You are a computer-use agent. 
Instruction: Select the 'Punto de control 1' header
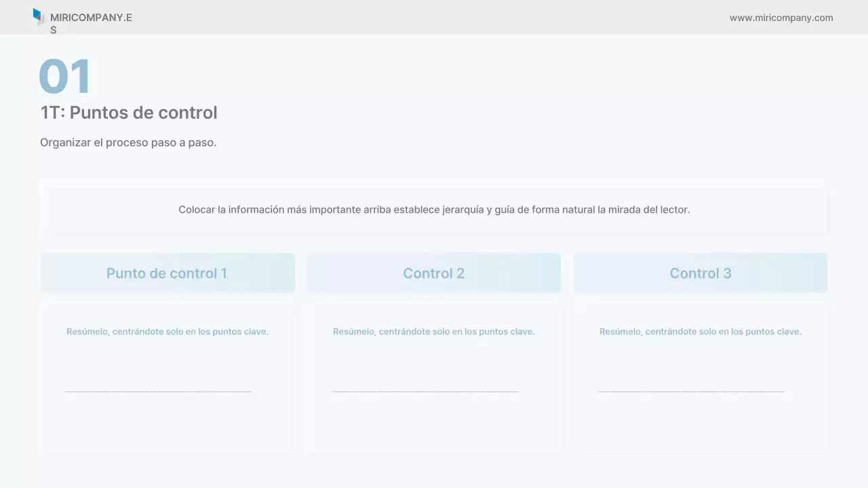[167, 273]
